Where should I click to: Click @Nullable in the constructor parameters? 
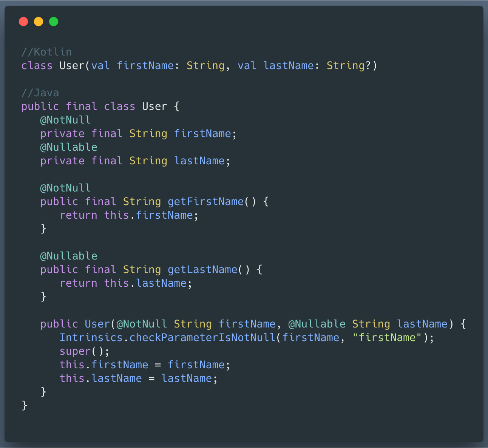[x=317, y=324]
